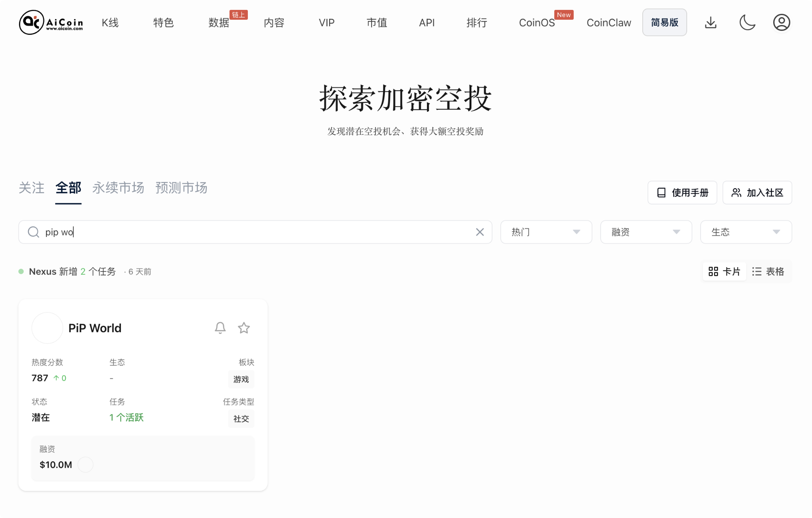Switch to the 永续市场 tab
The width and height of the screenshot is (812, 518).
click(118, 188)
